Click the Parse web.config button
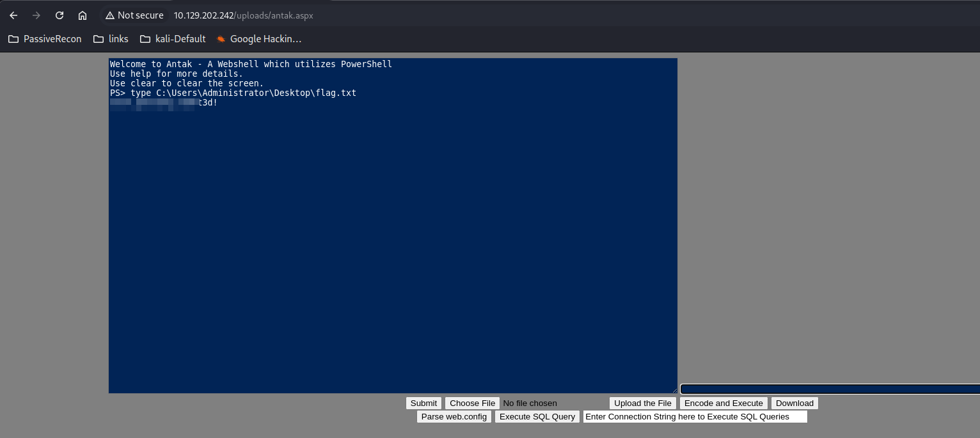The height and width of the screenshot is (438, 980). 454,417
